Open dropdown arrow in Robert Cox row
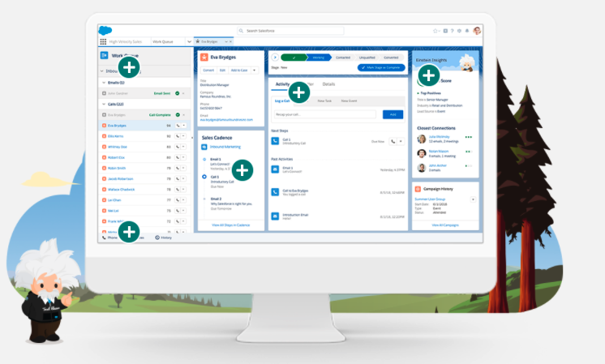This screenshot has width=605, height=364. pos(183,157)
